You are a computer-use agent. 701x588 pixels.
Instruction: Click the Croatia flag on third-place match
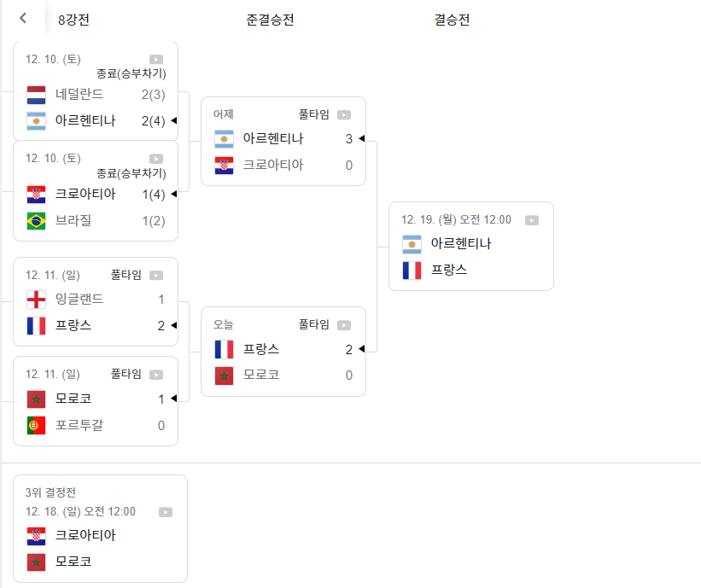tap(36, 536)
